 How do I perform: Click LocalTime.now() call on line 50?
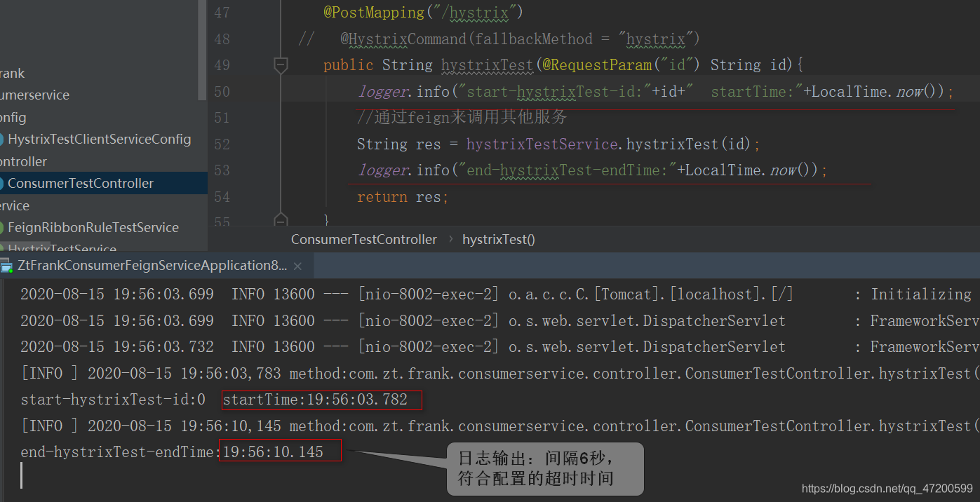click(878, 91)
